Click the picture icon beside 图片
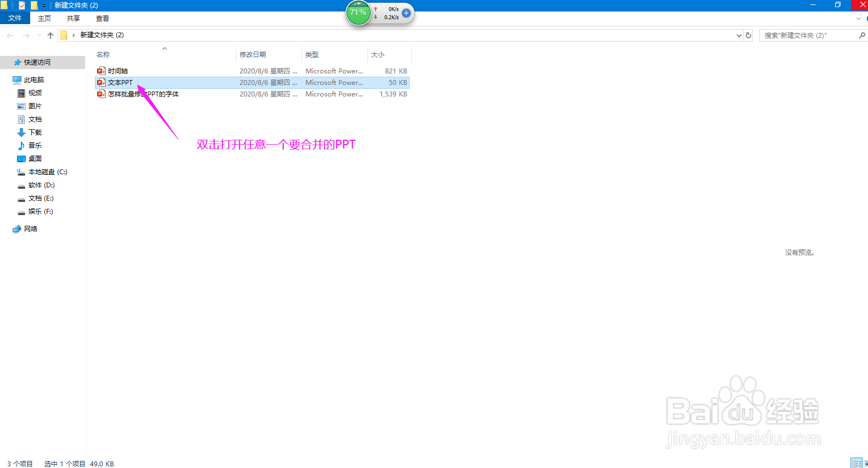868x468 pixels. tap(21, 106)
